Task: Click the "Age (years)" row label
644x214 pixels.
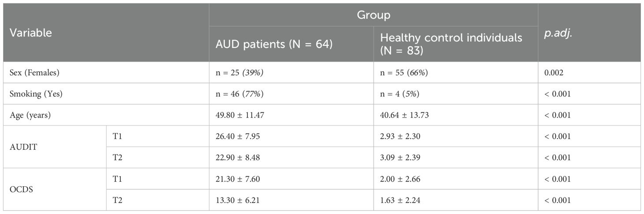Action: tap(31, 115)
